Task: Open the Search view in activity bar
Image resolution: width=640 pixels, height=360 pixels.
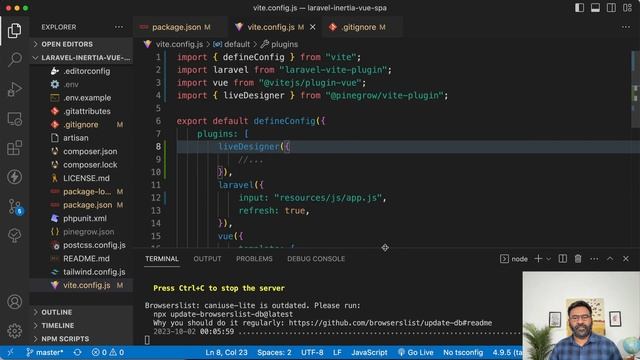Action: 14,60
